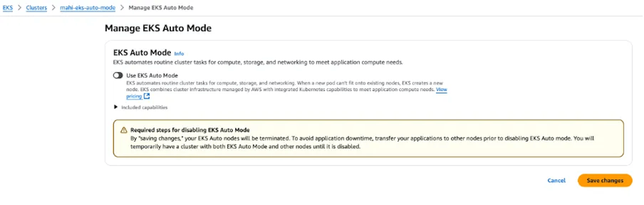Click the warning triangle icon in the alert

point(124,130)
